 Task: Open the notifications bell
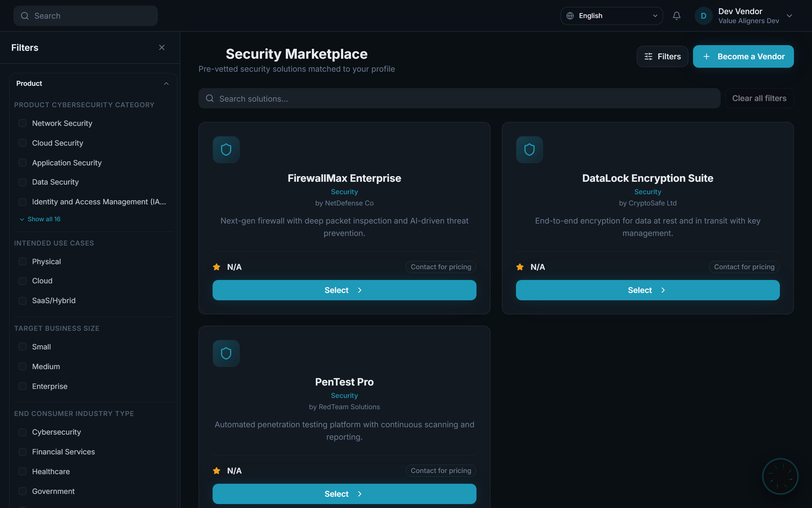pyautogui.click(x=676, y=16)
